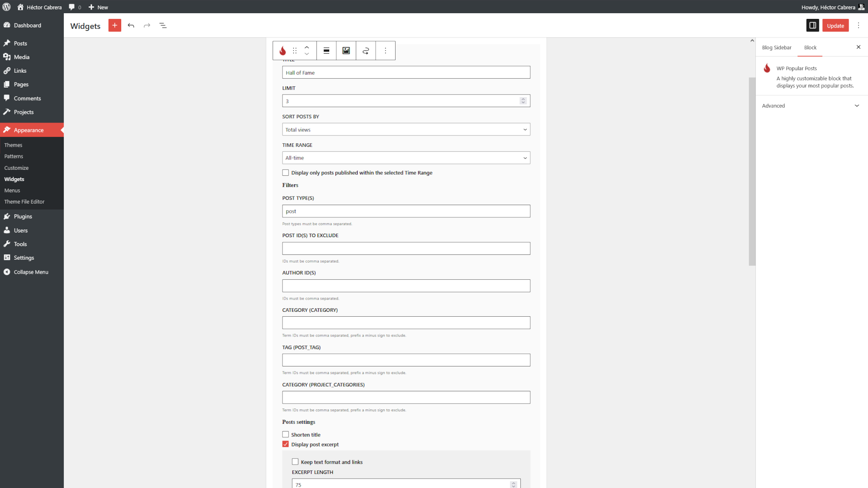Click the undo arrow icon
Image resolution: width=868 pixels, height=488 pixels.
coord(131,25)
